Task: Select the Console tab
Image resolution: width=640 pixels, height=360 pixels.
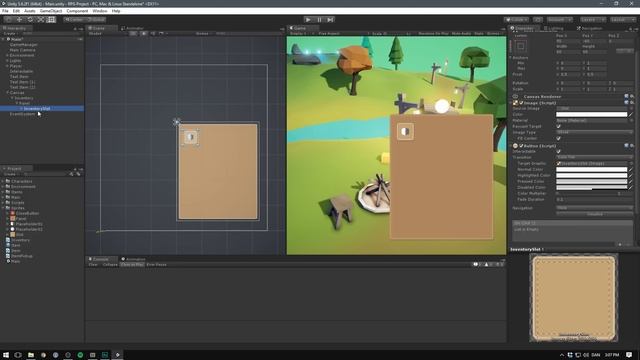Action: click(100, 259)
